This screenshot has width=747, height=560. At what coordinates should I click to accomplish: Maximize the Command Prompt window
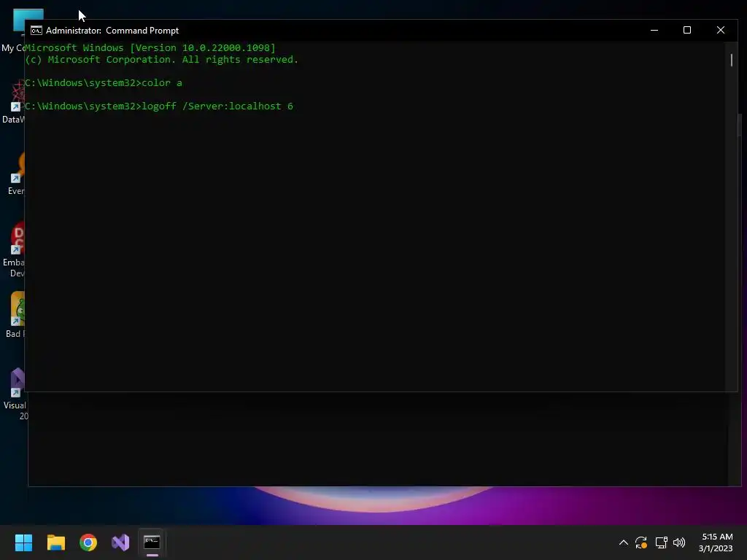(687, 30)
